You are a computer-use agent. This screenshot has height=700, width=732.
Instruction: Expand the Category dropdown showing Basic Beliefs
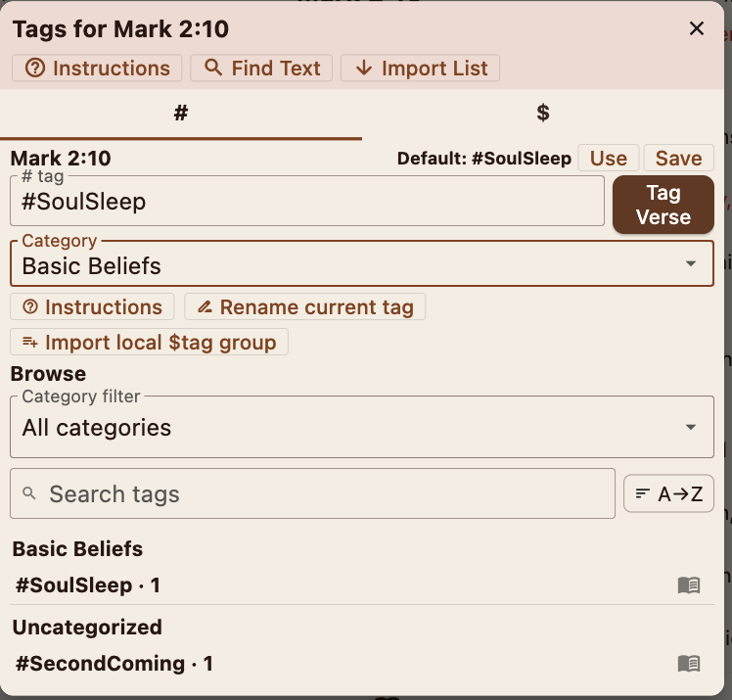pos(361,265)
